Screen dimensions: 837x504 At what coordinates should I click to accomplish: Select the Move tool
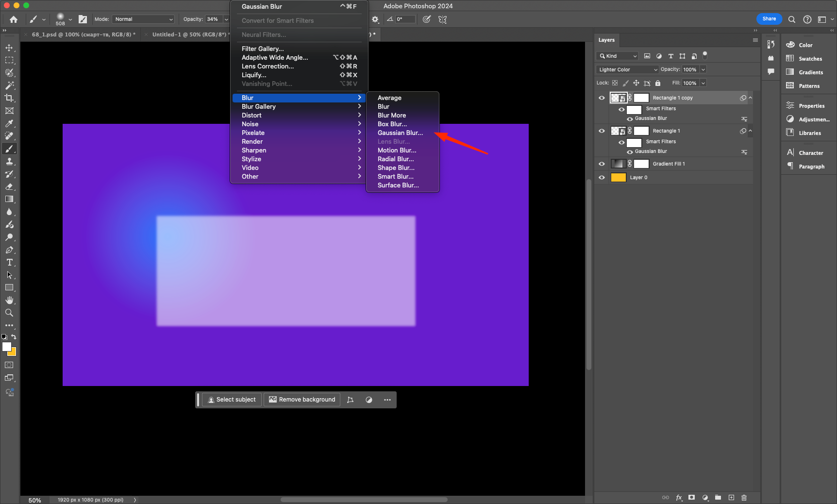coord(9,48)
